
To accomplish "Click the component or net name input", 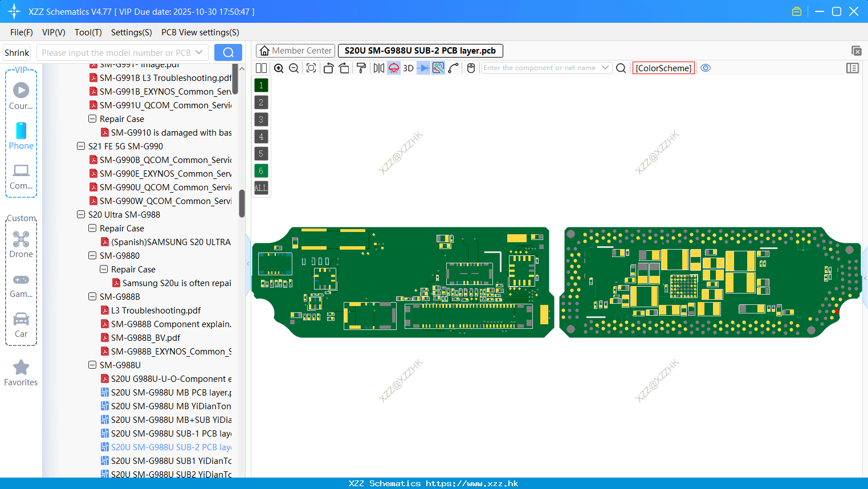I will [x=539, y=68].
